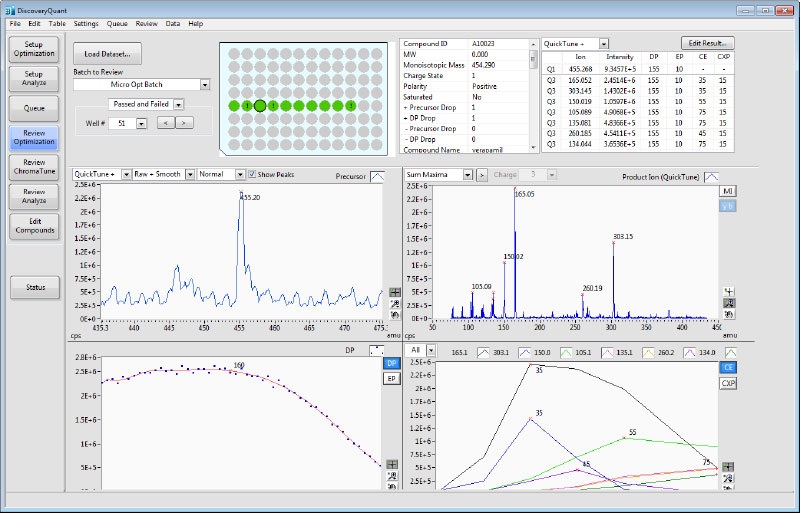This screenshot has width=800, height=513.
Task: Go to next well arrow
Action: pyautogui.click(x=185, y=123)
